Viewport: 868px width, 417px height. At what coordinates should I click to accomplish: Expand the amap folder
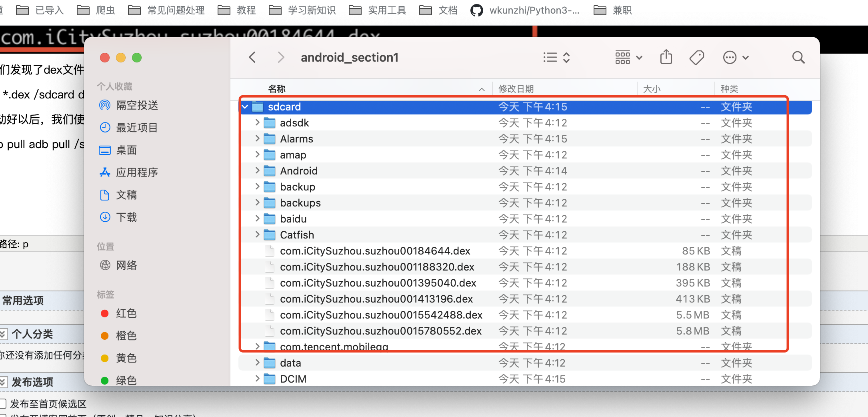pos(257,154)
